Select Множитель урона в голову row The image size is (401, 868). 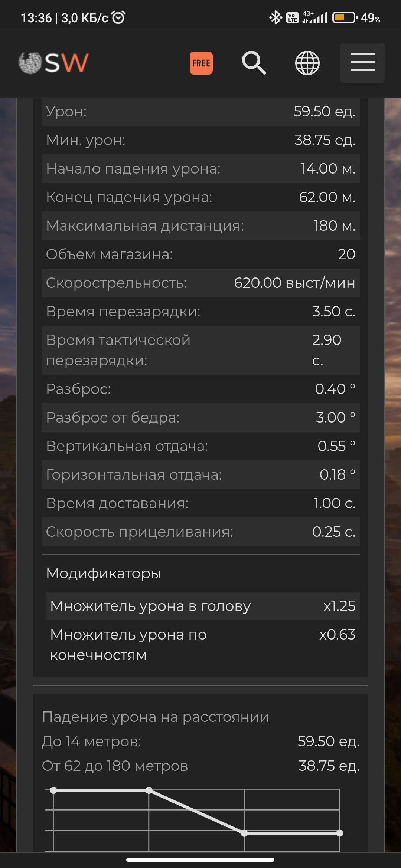203,606
